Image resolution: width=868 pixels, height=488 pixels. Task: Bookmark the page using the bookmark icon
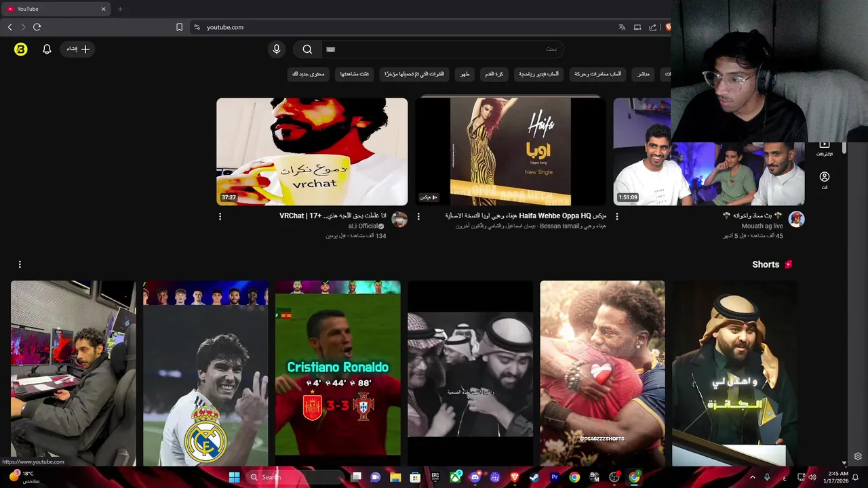tap(179, 27)
